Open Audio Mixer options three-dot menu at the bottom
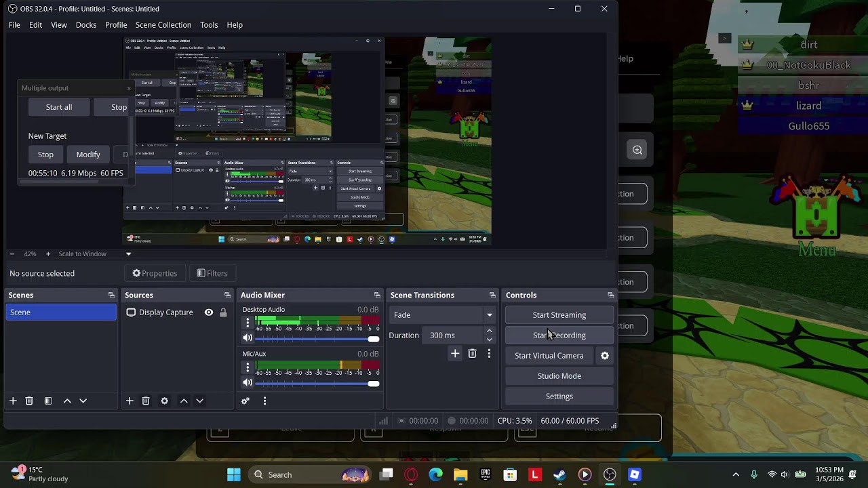 point(264,401)
